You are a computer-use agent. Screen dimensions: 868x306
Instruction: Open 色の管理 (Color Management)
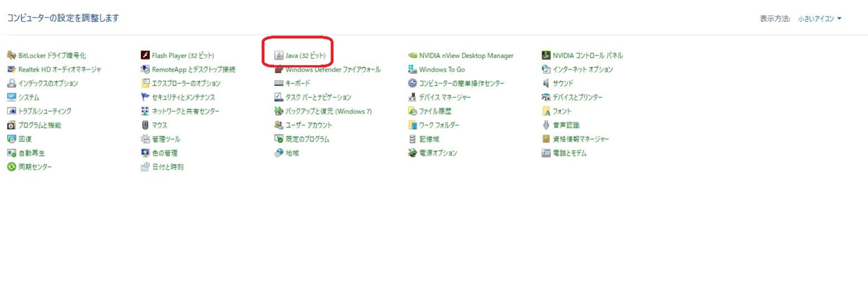point(159,153)
